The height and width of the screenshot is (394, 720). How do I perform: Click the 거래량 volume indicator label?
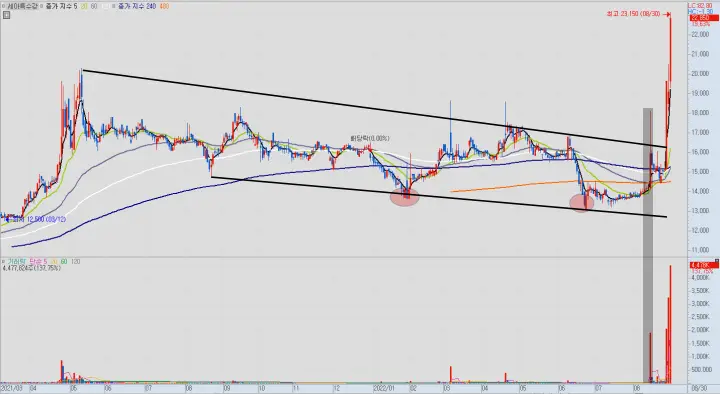[17, 261]
